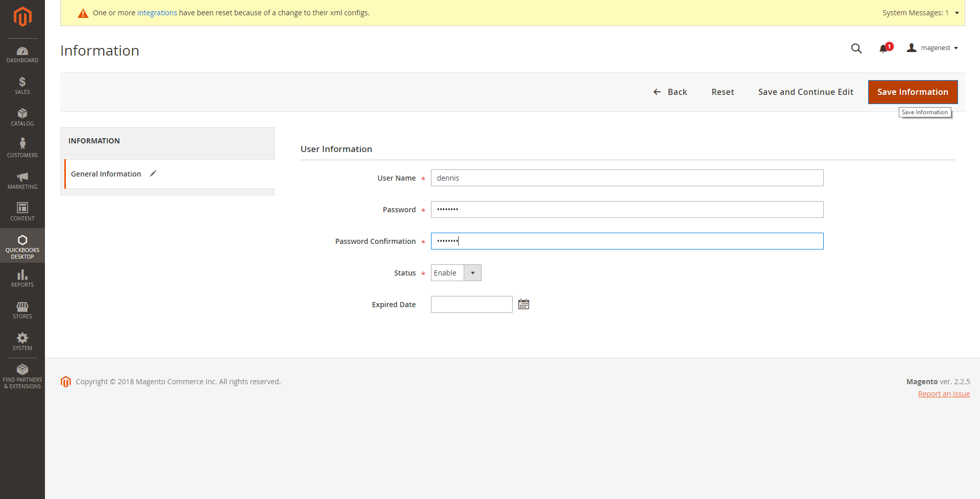Click Save and Continue Edit
Viewport: 980px width, 499px height.
tap(805, 92)
